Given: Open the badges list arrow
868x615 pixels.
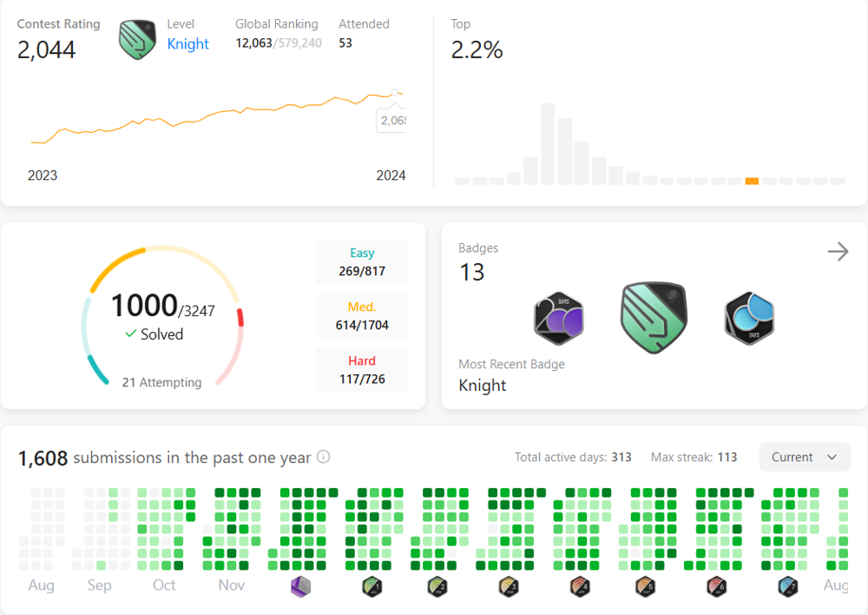Looking at the screenshot, I should [838, 252].
